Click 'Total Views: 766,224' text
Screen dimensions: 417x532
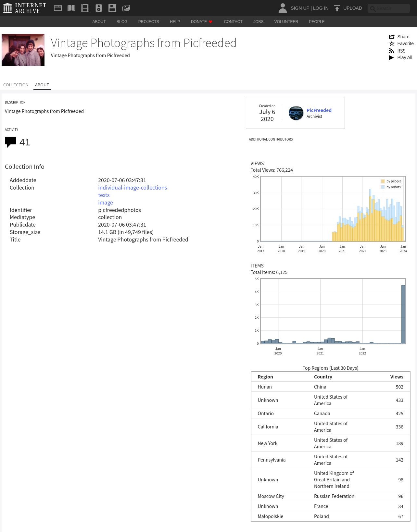coord(272,170)
